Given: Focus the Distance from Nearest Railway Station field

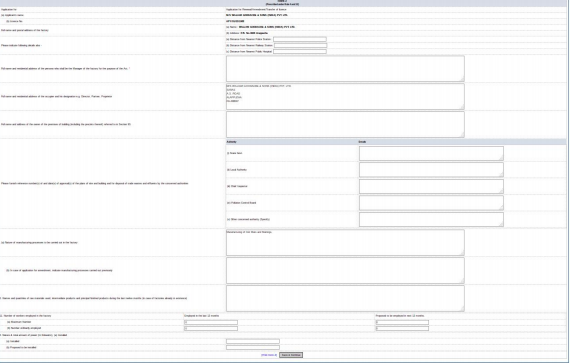Looking at the screenshot, I should pyautogui.click(x=300, y=45).
